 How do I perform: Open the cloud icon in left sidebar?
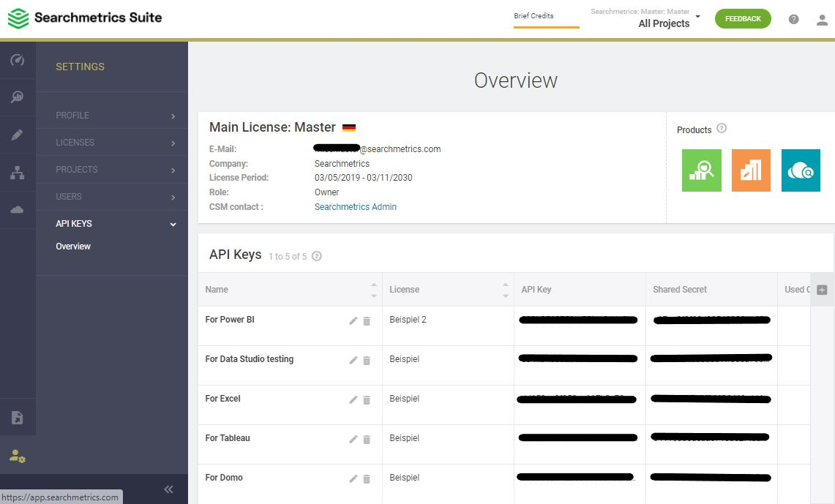[x=17, y=210]
